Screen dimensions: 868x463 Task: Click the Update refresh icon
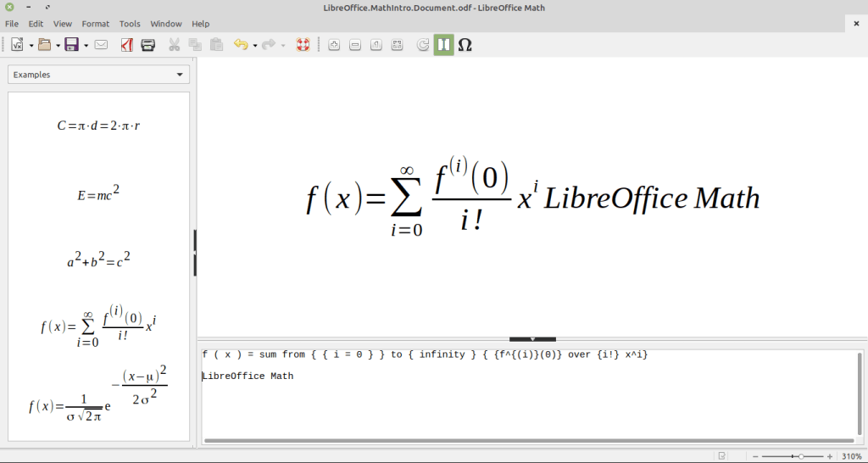click(x=423, y=45)
